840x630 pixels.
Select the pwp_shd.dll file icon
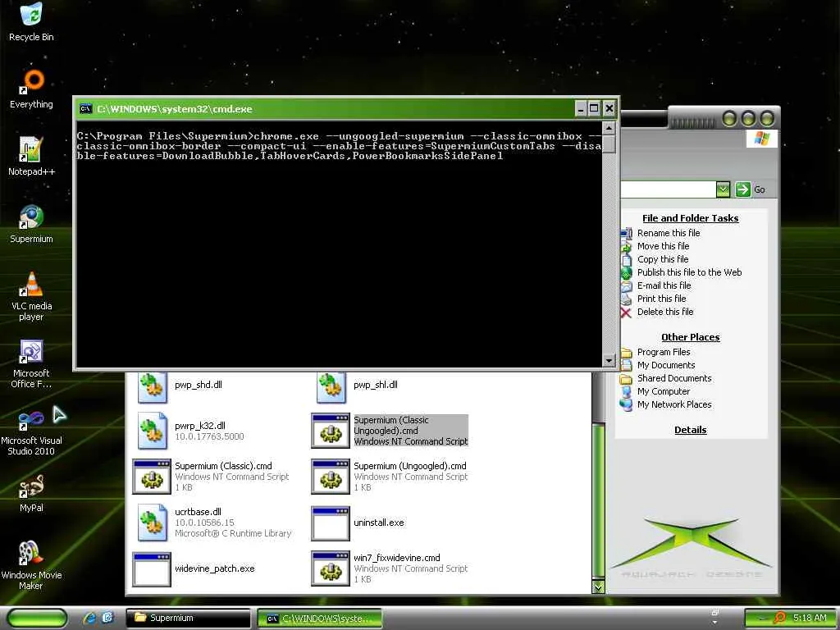pos(152,386)
